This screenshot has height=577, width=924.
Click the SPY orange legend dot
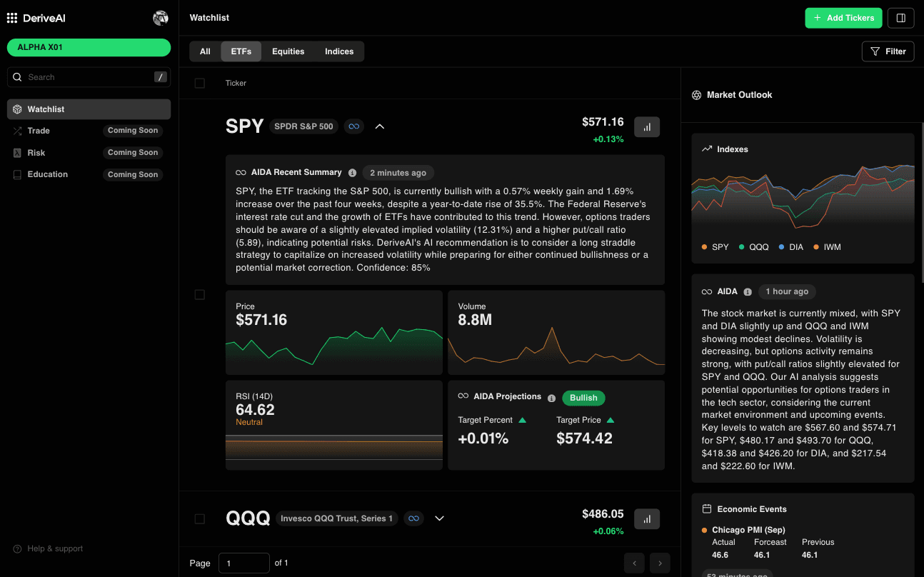coord(705,247)
